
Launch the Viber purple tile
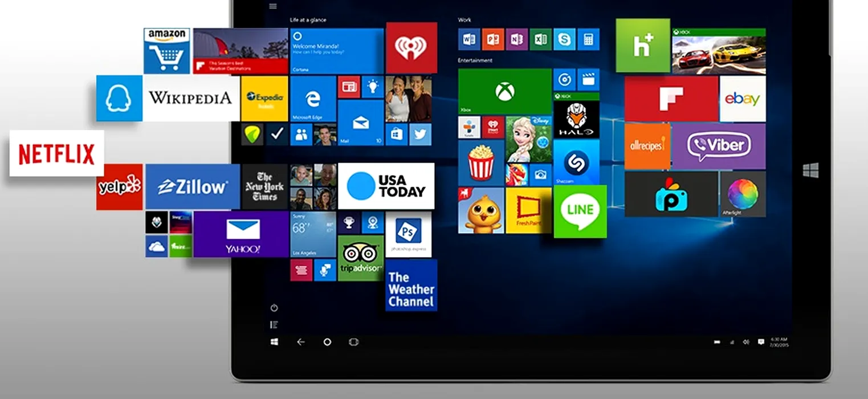pos(718,146)
